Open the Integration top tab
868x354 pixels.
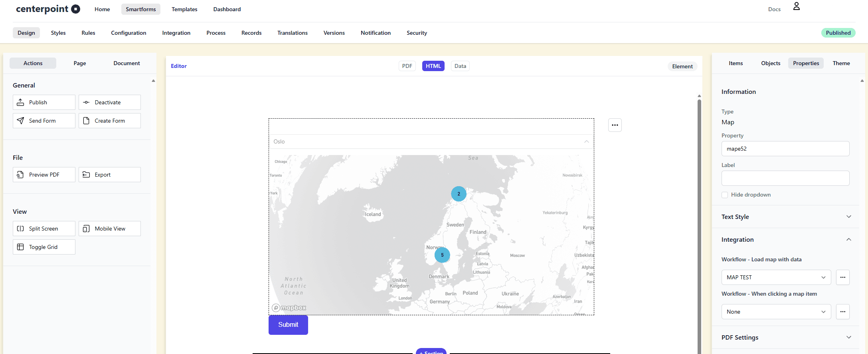[176, 33]
